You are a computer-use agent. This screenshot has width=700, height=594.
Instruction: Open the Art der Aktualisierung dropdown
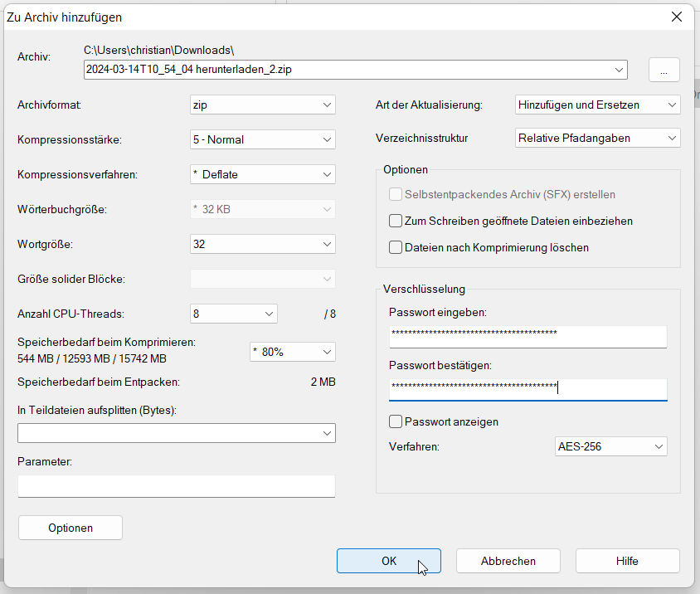pyautogui.click(x=597, y=105)
